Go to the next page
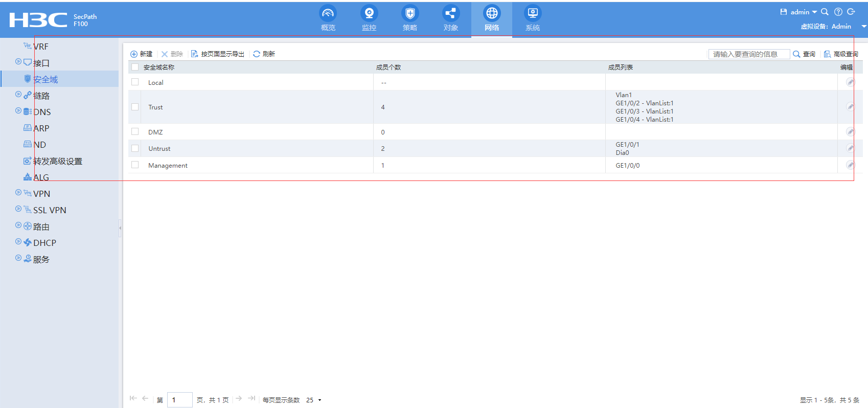 point(239,398)
